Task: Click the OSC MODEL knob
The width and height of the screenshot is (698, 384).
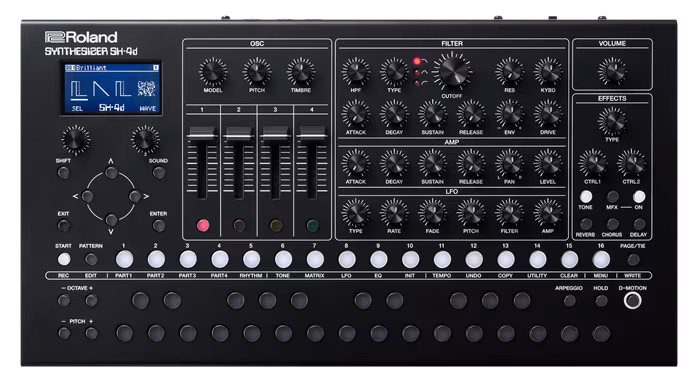Action: pos(213,72)
